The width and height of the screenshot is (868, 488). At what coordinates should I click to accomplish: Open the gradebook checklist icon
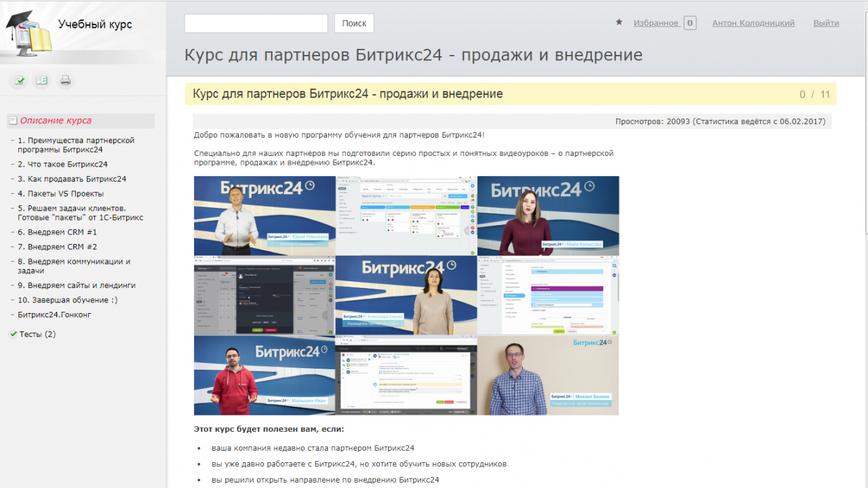[42, 81]
